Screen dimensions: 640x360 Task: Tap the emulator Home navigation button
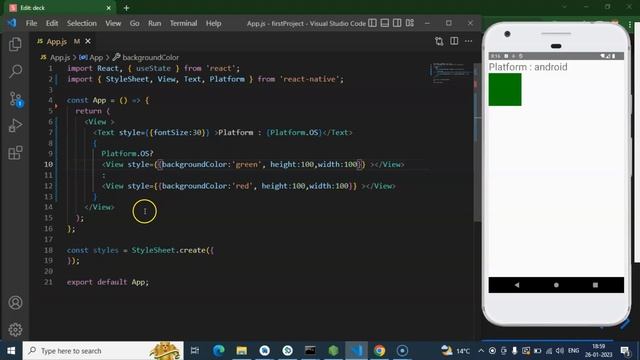click(x=556, y=285)
